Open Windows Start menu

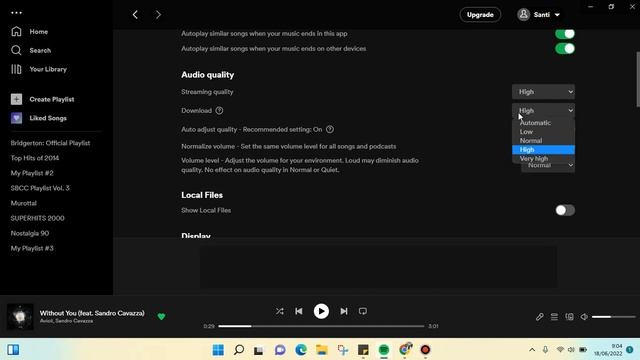(x=218, y=350)
